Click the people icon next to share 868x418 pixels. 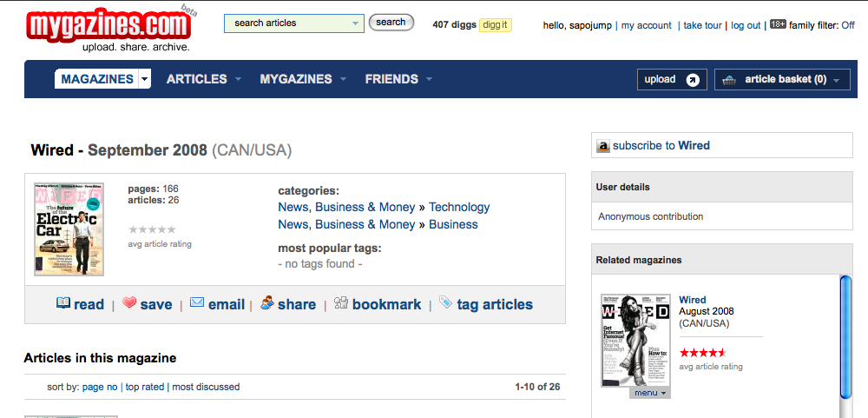pyautogui.click(x=267, y=302)
